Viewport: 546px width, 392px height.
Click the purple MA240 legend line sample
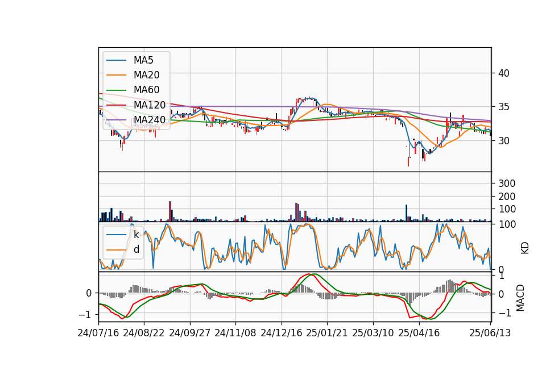pos(116,120)
